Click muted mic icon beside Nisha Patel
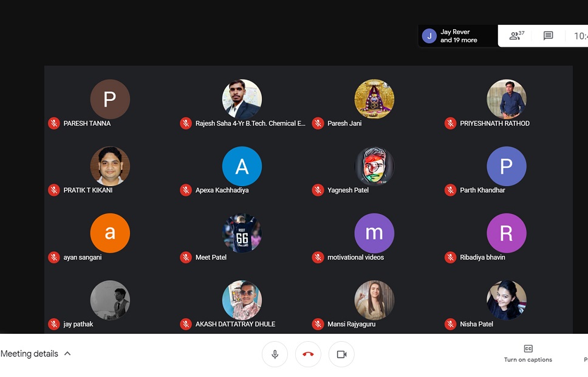This screenshot has width=588, height=377. point(450,324)
